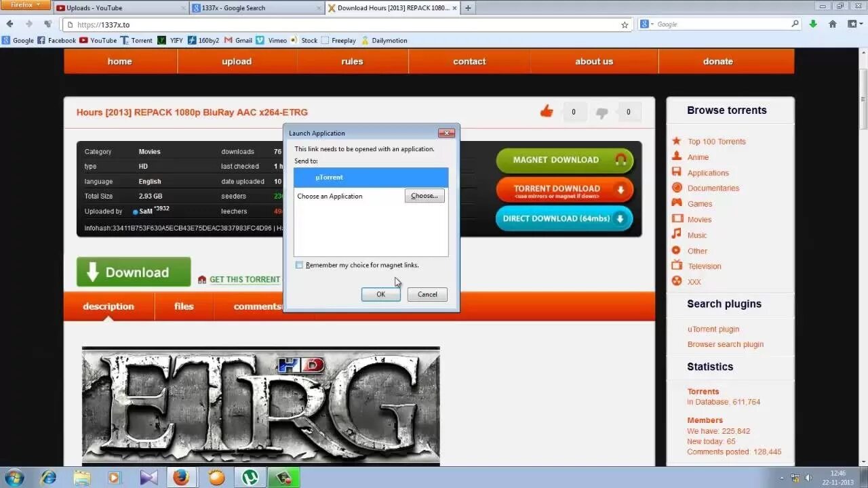Open Firefox from the taskbar
The height and width of the screenshot is (488, 868).
click(x=180, y=477)
